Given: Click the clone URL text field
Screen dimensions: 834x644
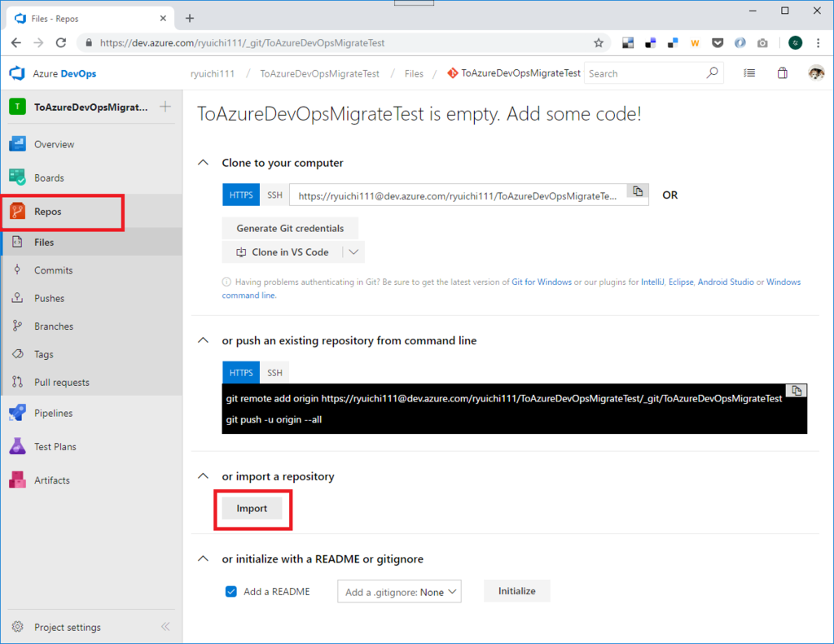Looking at the screenshot, I should point(458,195).
